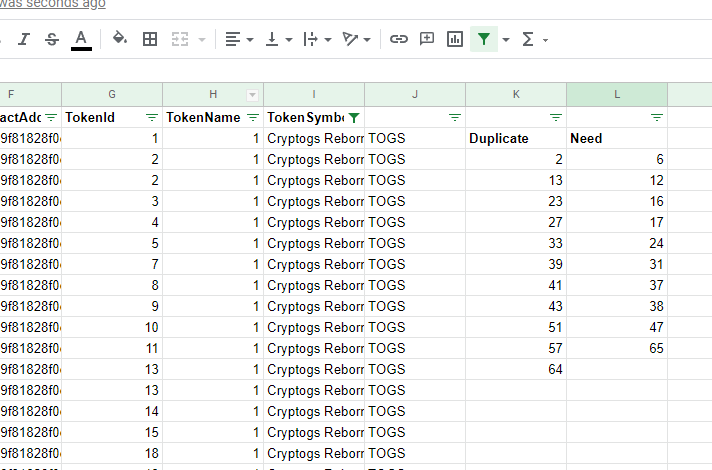Image resolution: width=712 pixels, height=470 pixels.
Task: Click Duplicate value 27
Action: (x=516, y=223)
